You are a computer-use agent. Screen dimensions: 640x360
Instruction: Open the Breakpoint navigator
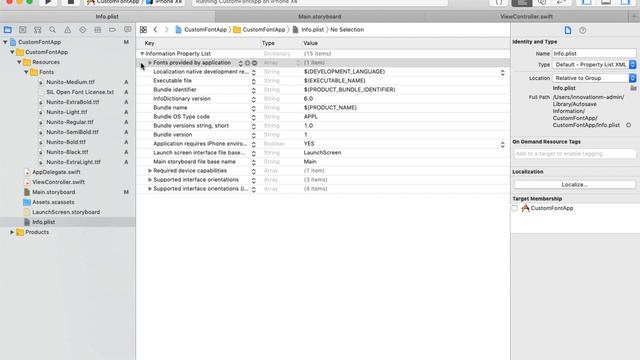pyautogui.click(x=112, y=30)
